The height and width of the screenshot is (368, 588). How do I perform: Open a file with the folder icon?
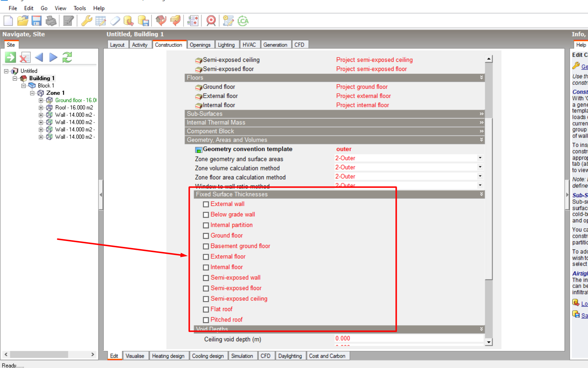pos(23,21)
